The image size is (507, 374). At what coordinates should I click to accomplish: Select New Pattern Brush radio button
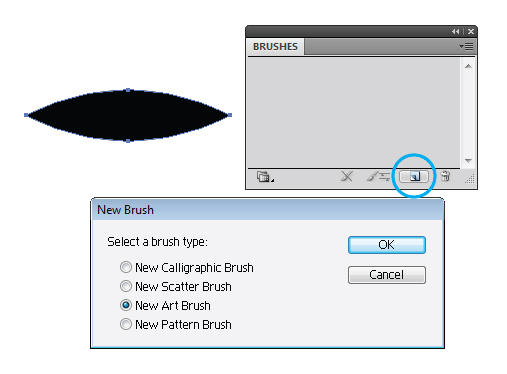click(x=126, y=324)
